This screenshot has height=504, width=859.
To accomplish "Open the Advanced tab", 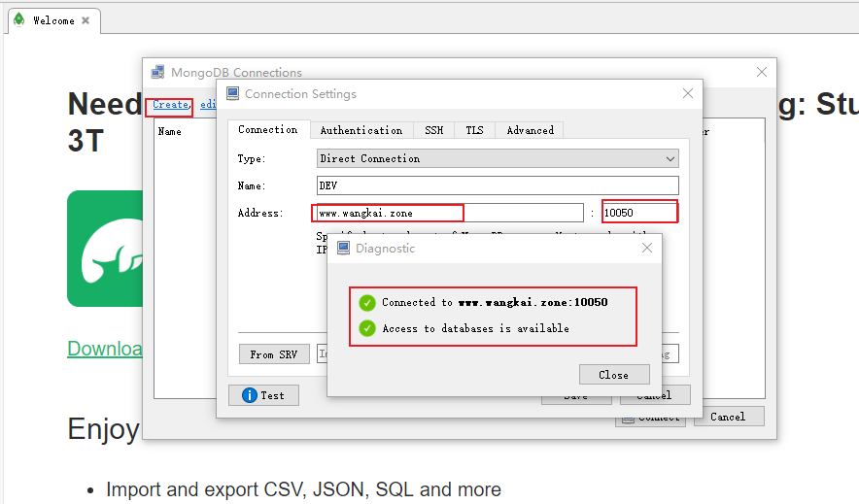I will [530, 130].
